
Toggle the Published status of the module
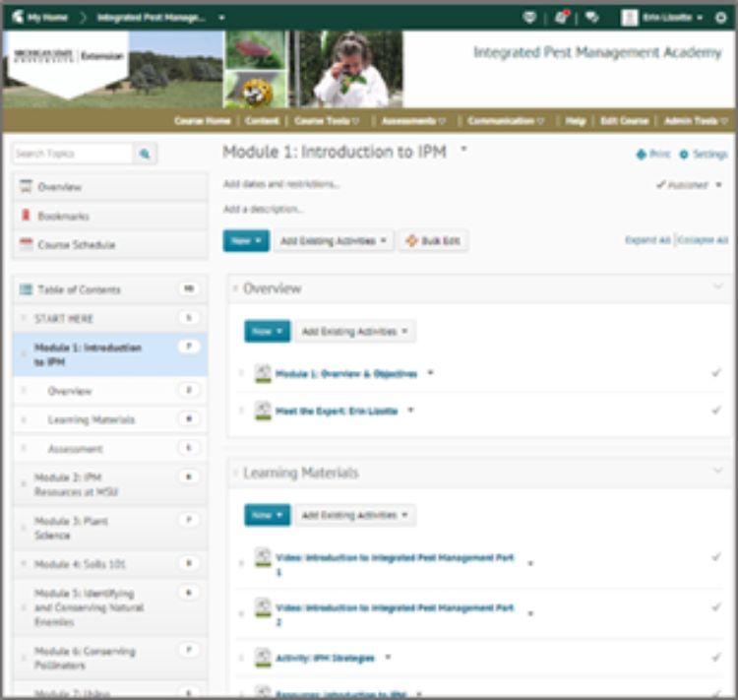click(x=689, y=185)
